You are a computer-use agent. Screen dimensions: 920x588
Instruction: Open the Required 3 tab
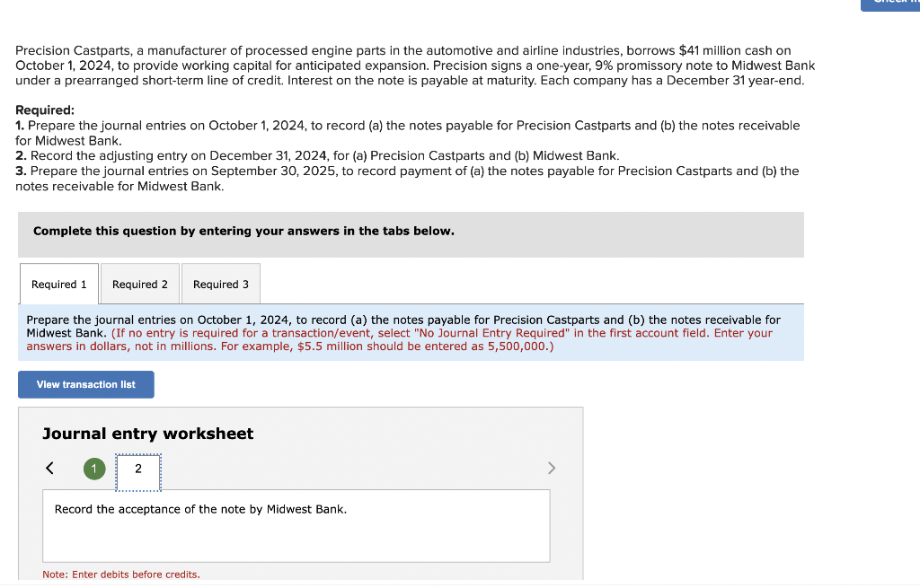pyautogui.click(x=221, y=284)
